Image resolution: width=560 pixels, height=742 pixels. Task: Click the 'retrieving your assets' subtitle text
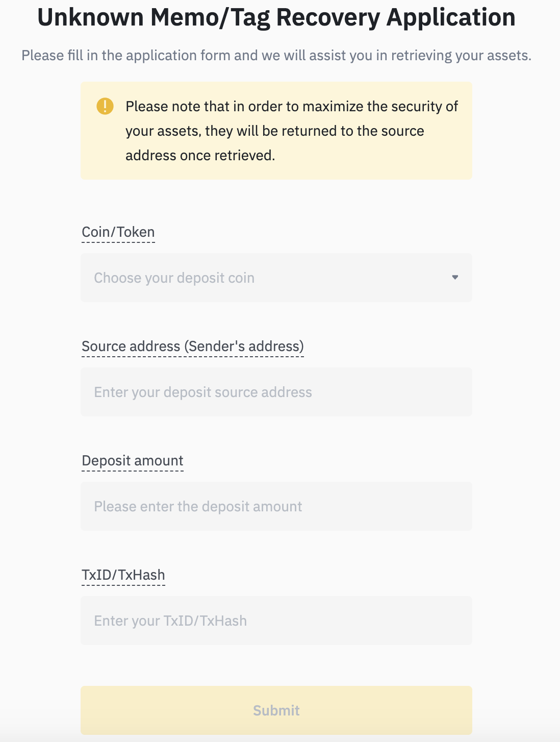[461, 55]
